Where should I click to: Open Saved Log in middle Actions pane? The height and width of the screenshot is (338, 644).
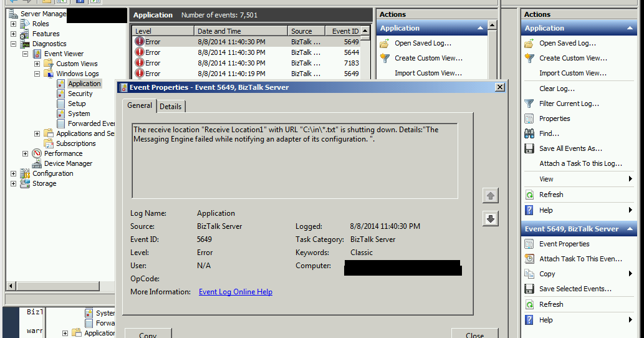tap(423, 43)
